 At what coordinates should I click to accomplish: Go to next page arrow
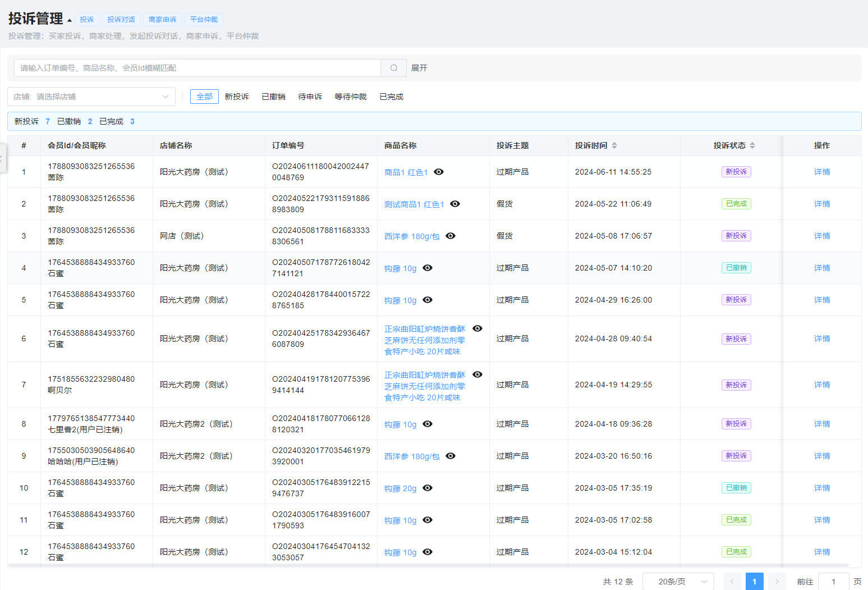point(777,582)
